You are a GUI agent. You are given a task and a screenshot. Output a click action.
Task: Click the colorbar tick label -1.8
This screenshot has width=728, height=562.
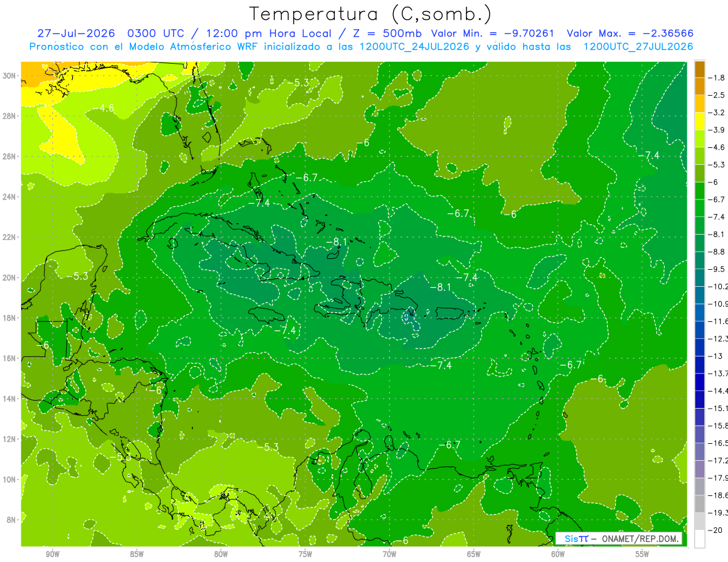coord(716,78)
